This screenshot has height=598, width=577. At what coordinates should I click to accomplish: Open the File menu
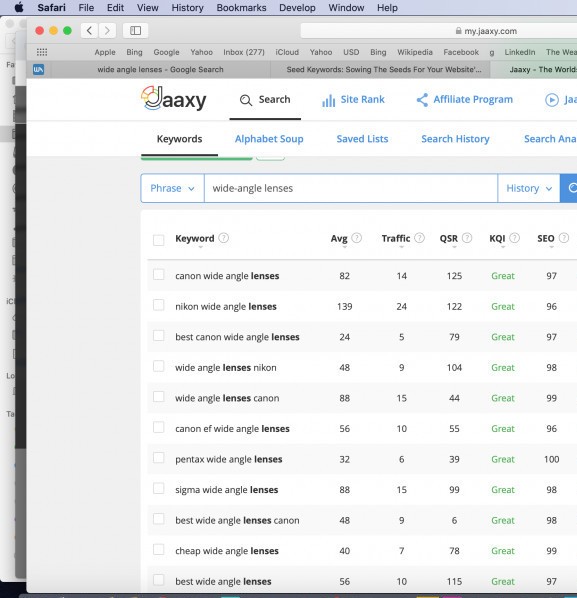(x=86, y=8)
